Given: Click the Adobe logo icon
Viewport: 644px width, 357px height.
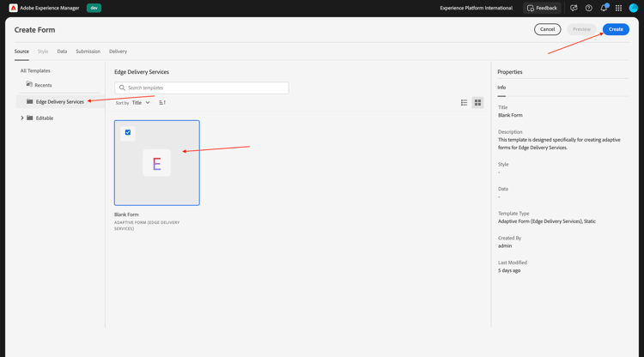Looking at the screenshot, I should point(13,8).
